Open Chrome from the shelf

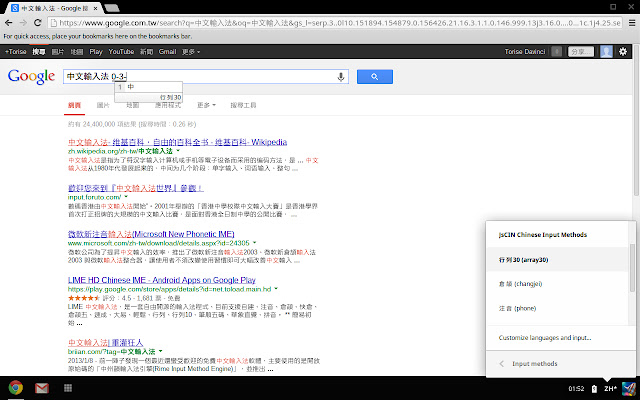16,388
